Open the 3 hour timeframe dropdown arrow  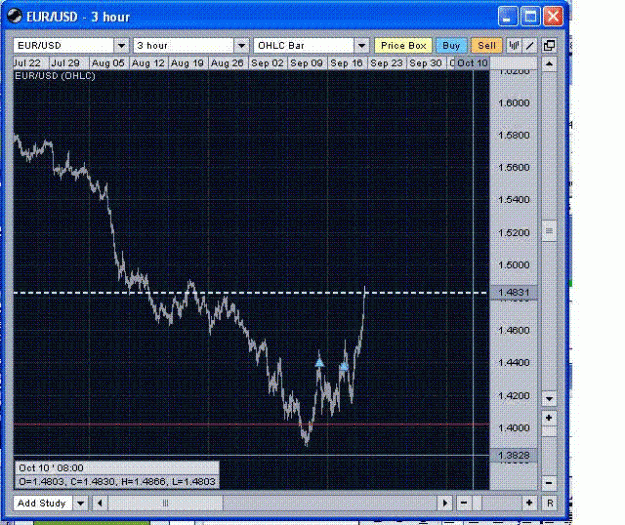(x=241, y=46)
